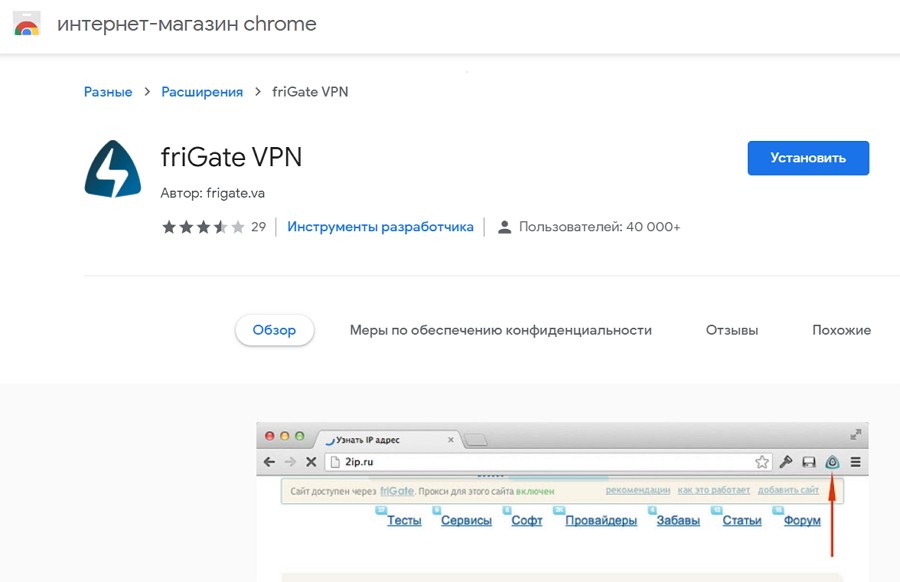Click the green zoom dot in preview
Viewport: 900px width, 582px height.
point(299,436)
